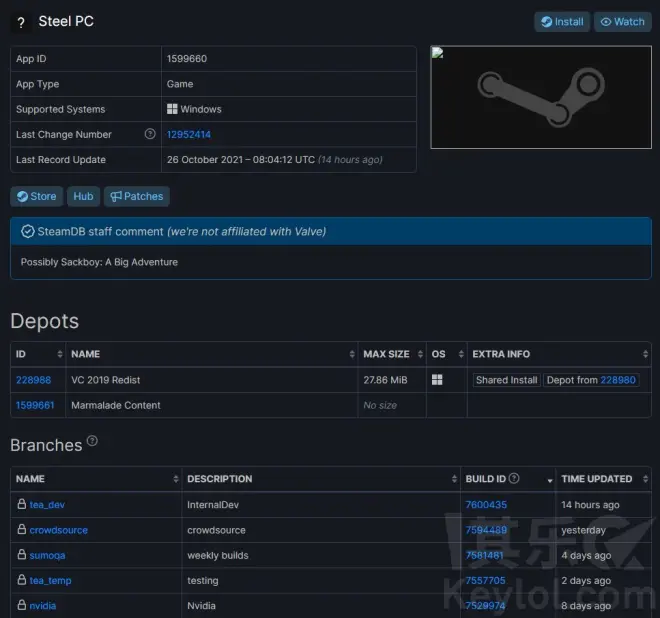Sort depots by ID column

(x=38, y=354)
